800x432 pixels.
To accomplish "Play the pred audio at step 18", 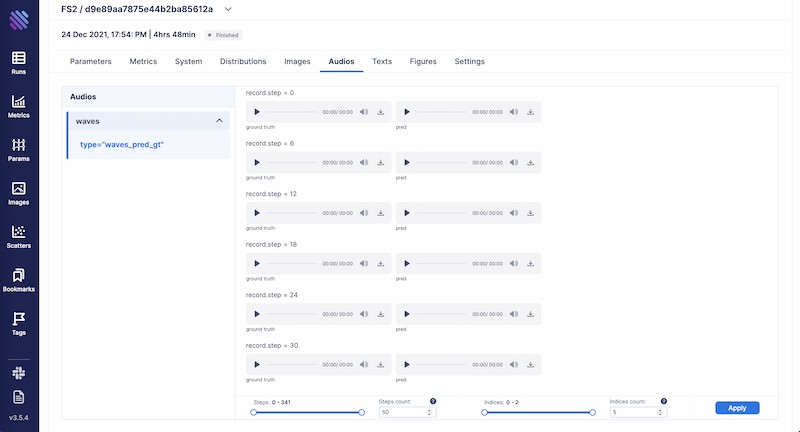I will pyautogui.click(x=407, y=263).
